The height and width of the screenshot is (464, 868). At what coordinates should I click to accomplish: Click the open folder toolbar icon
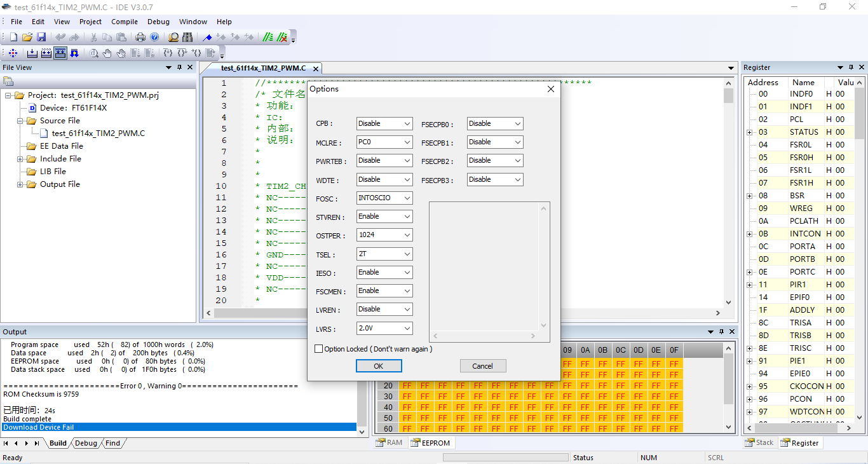point(27,38)
